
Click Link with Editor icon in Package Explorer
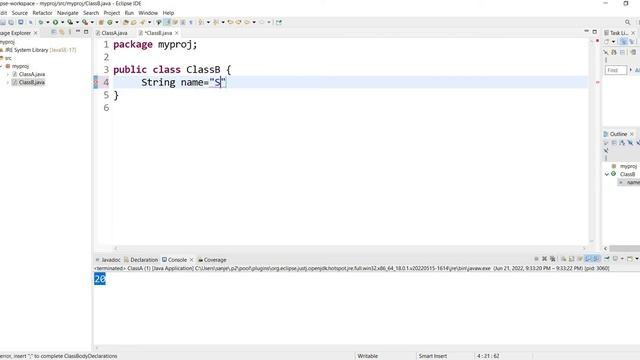click(62, 32)
